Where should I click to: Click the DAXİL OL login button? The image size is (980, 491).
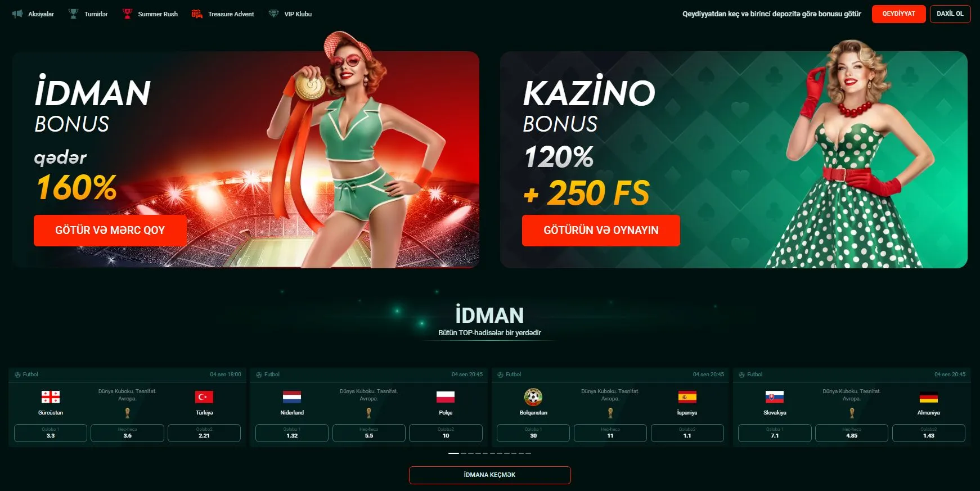coord(950,13)
